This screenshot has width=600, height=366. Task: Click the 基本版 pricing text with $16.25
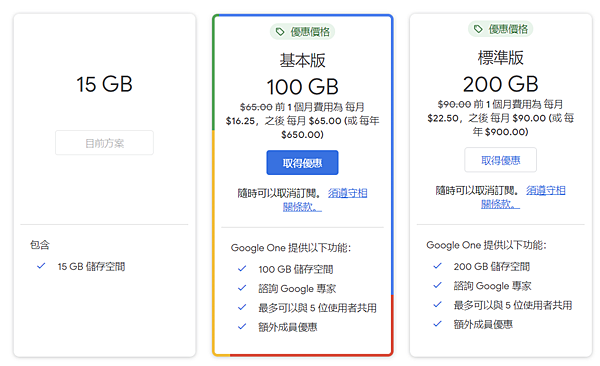coord(302,121)
